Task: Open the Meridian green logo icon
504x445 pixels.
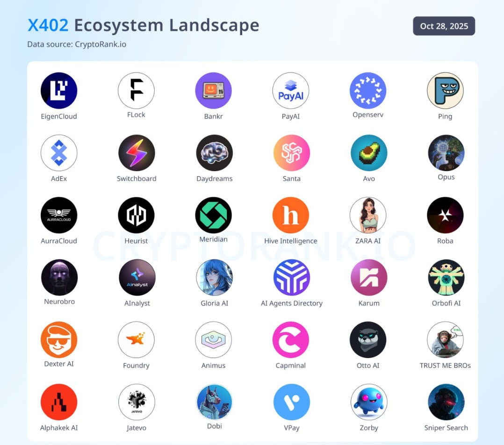Action: pyautogui.click(x=213, y=215)
